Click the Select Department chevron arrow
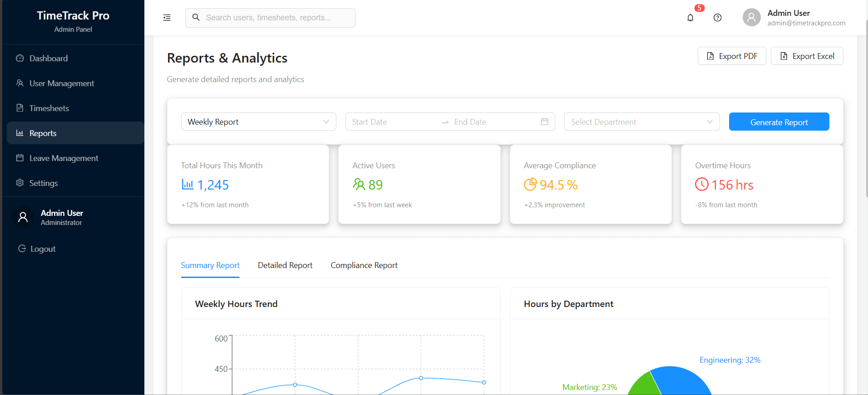This screenshot has height=395, width=868. click(710, 122)
